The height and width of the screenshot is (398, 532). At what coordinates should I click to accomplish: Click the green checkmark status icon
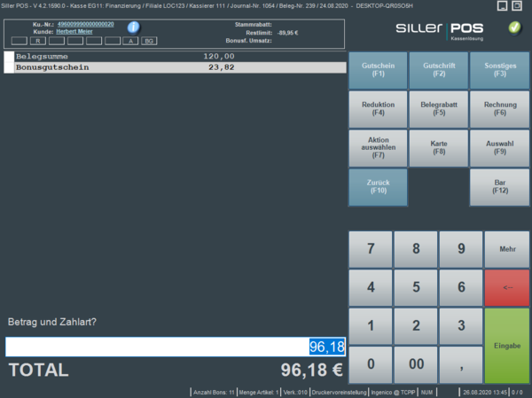[515, 28]
